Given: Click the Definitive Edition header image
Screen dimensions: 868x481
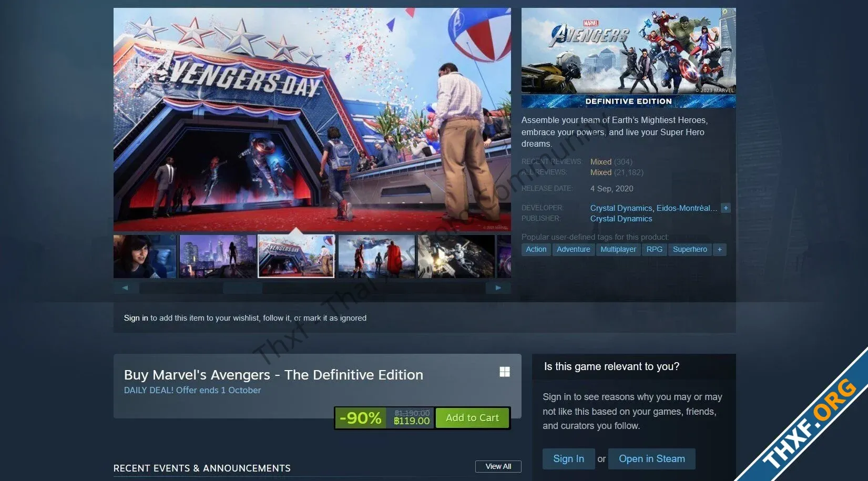Looking at the screenshot, I should 629,58.
